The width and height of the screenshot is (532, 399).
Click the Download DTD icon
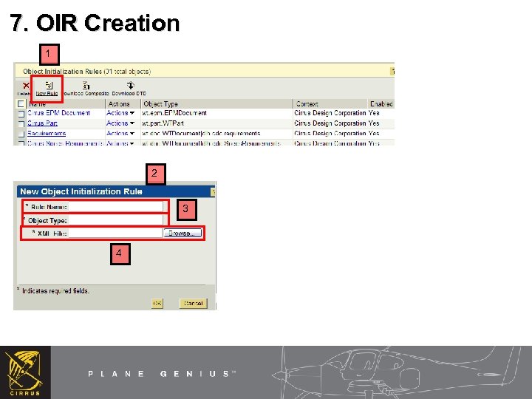[130, 85]
